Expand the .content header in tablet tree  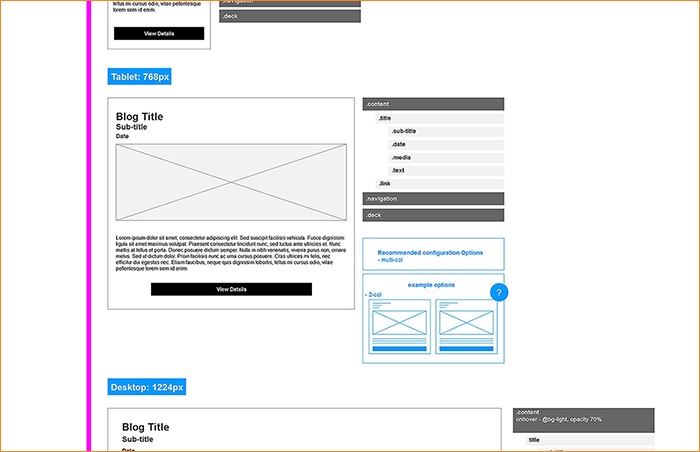tap(433, 104)
